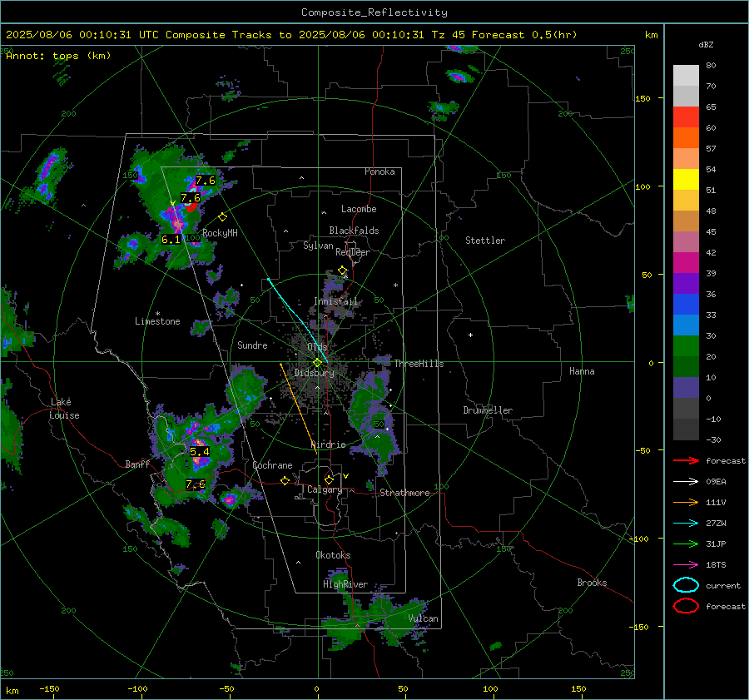Click the 6.1 storm top label
Image resolution: width=749 pixels, height=700 pixels.
pyautogui.click(x=171, y=240)
